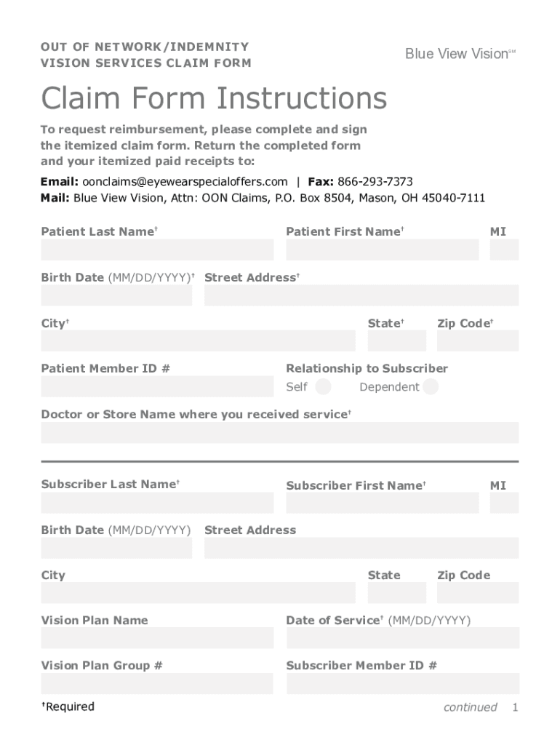Click the Patient First Name field
This screenshot has width=560, height=745.
pos(383,250)
